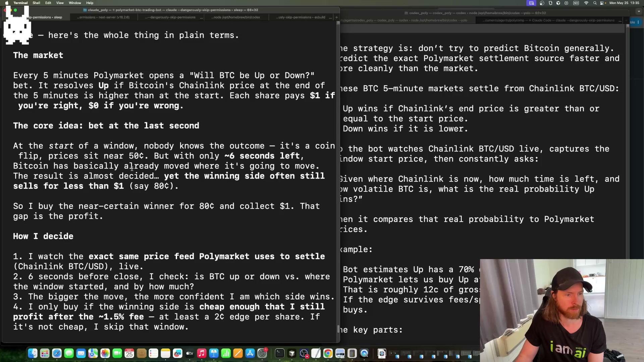Screen dimensions: 644x362
Task: Switch to the next-server (v16.2.6) tab
Action: coord(104,17)
